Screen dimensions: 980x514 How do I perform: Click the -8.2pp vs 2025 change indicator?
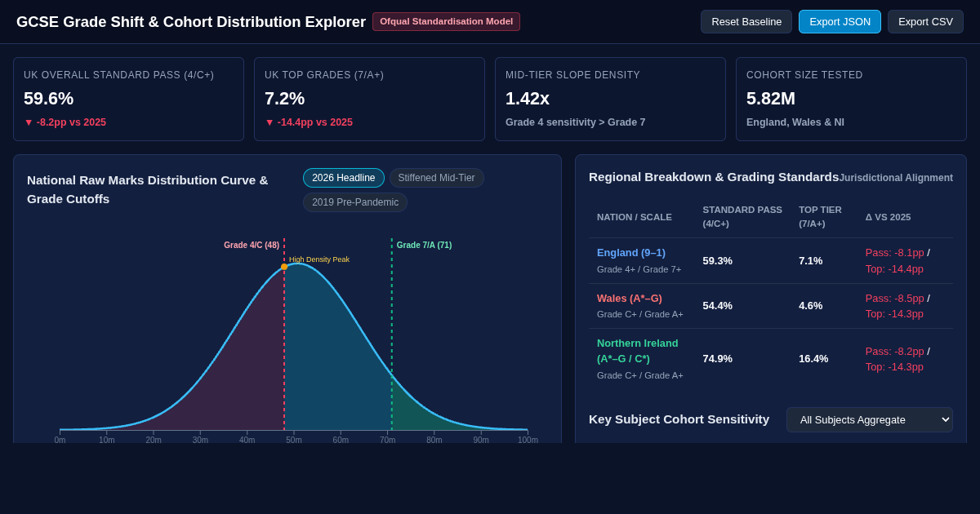(65, 122)
